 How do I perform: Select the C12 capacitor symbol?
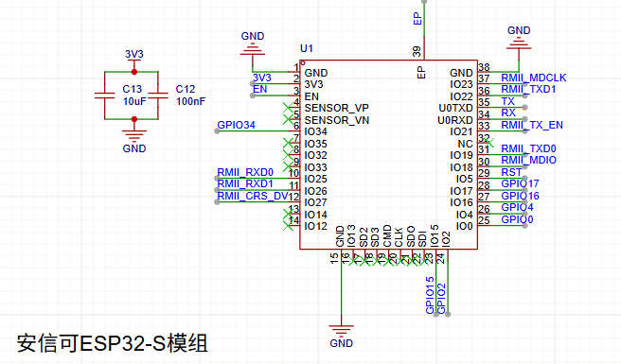[x=158, y=95]
